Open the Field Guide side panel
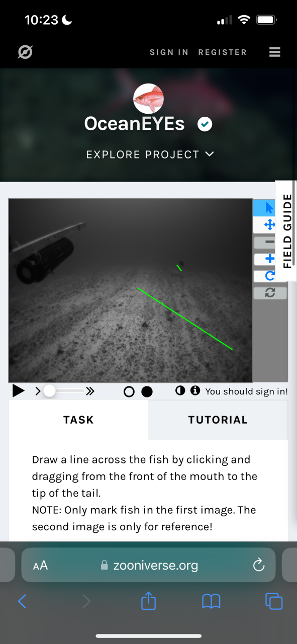The width and height of the screenshot is (297, 644). tap(286, 230)
